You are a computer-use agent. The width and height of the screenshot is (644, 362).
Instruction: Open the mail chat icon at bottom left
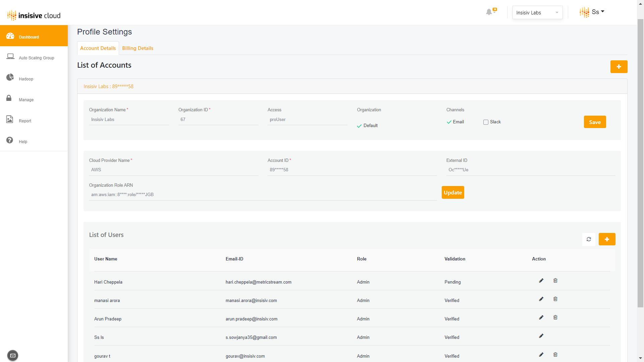pyautogui.click(x=13, y=355)
